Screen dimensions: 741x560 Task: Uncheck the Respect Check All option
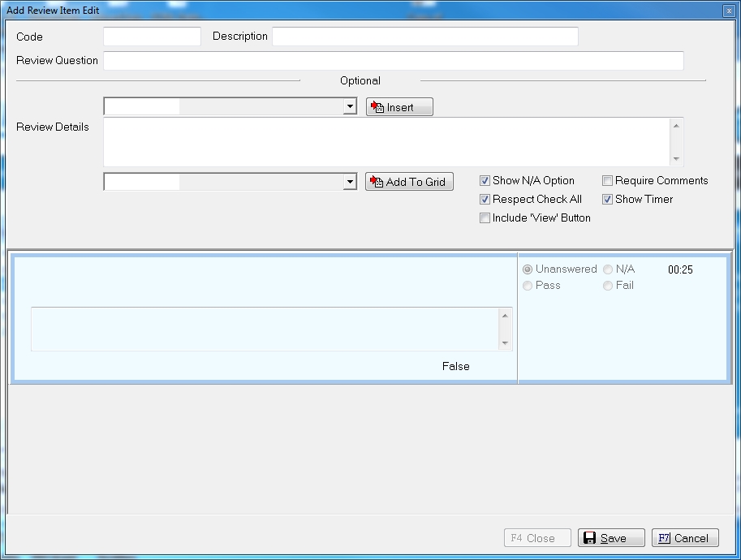coord(485,200)
